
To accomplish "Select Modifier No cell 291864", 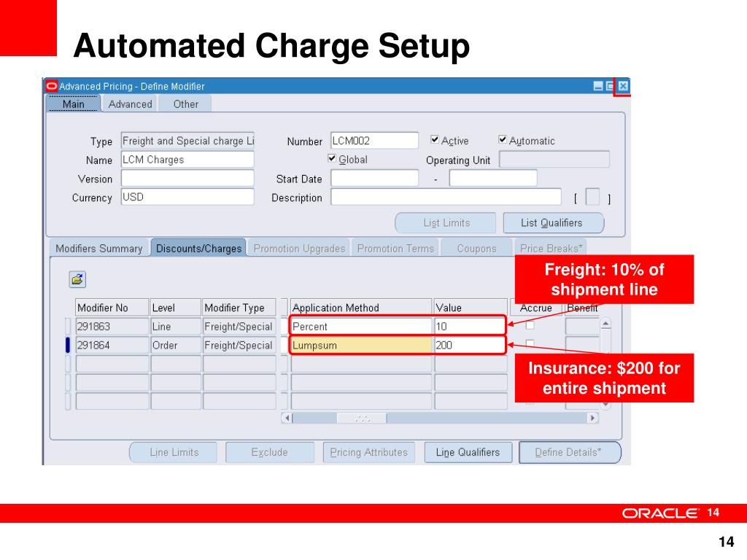I will tap(112, 345).
